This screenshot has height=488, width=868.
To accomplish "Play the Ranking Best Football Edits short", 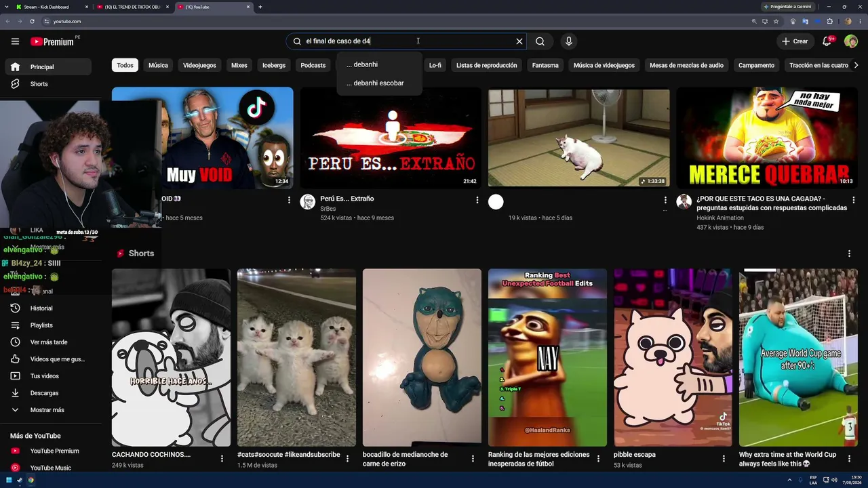I will coord(547,357).
